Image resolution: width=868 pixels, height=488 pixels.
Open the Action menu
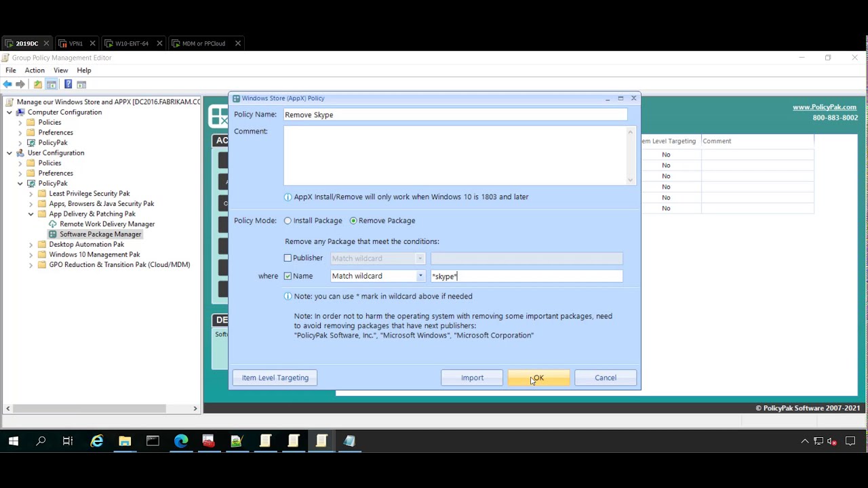35,70
